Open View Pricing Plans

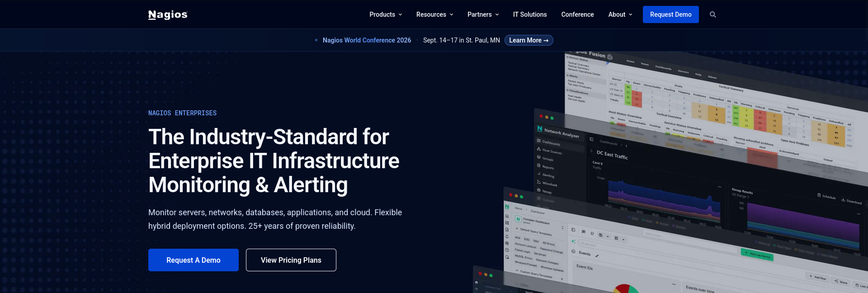pos(291,260)
